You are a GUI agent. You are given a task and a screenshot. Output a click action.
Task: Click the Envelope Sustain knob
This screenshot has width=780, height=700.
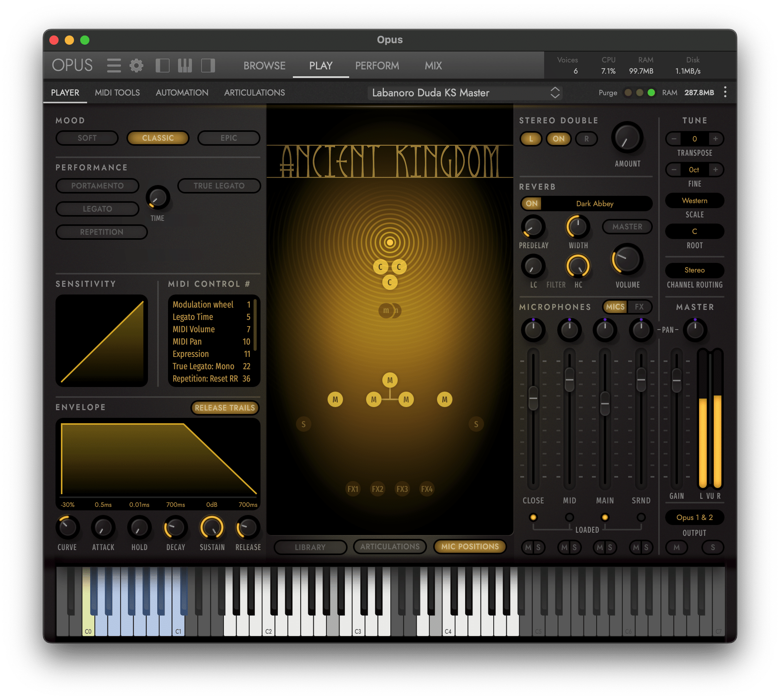[x=212, y=527]
